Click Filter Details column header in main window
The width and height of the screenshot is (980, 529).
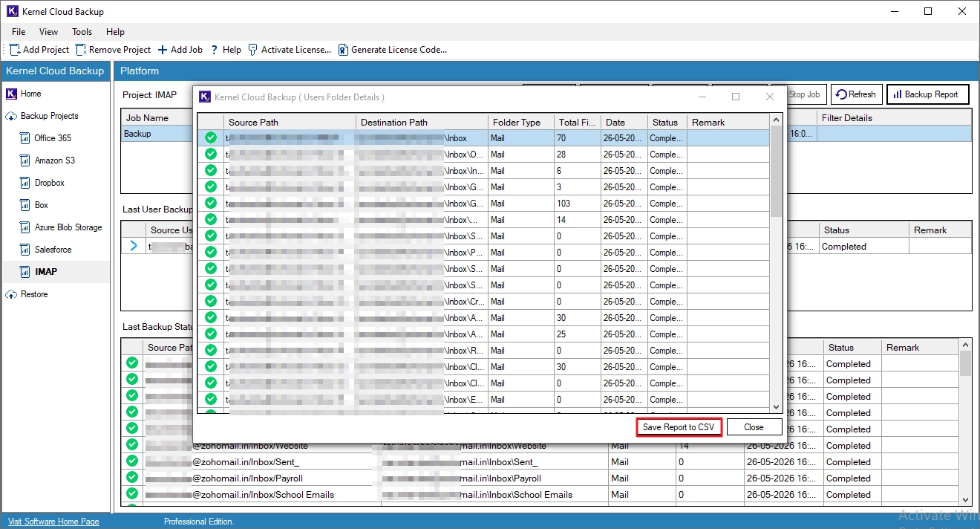pyautogui.click(x=894, y=117)
